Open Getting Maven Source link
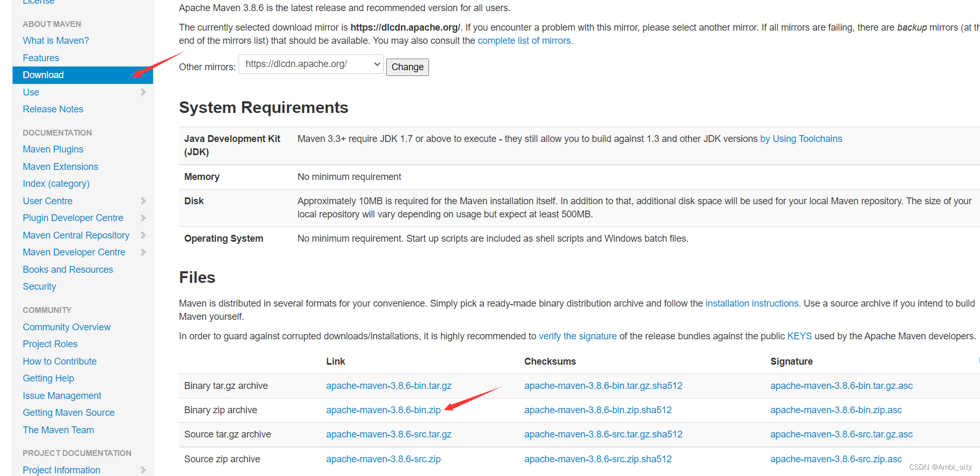 click(69, 413)
